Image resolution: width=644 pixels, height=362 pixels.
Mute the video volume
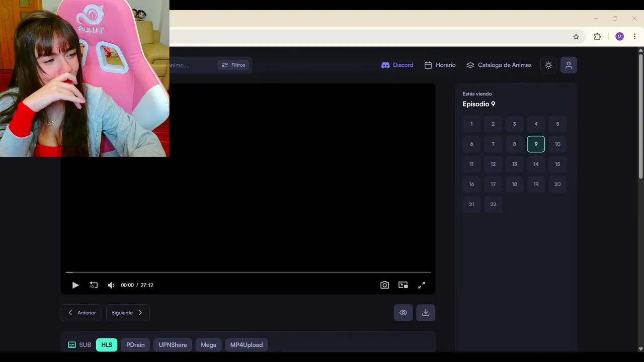point(111,285)
